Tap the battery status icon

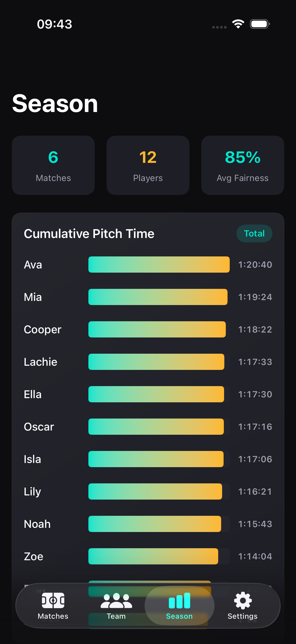coord(260,24)
